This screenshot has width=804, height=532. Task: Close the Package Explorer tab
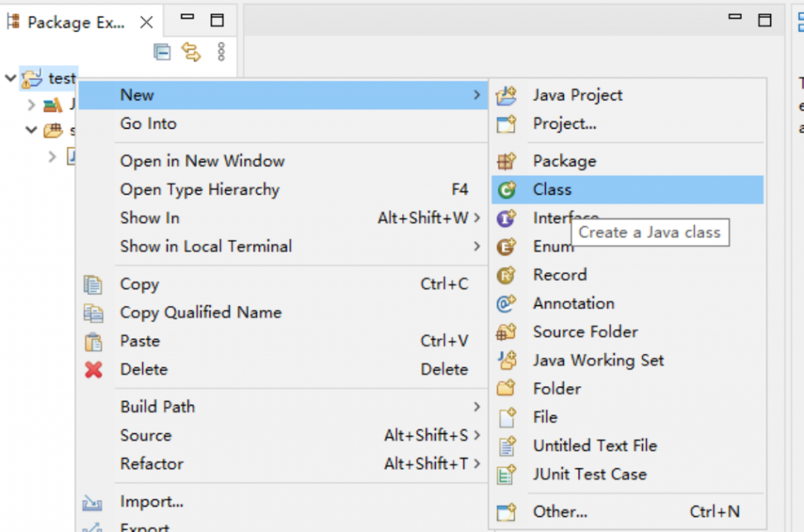tap(146, 23)
